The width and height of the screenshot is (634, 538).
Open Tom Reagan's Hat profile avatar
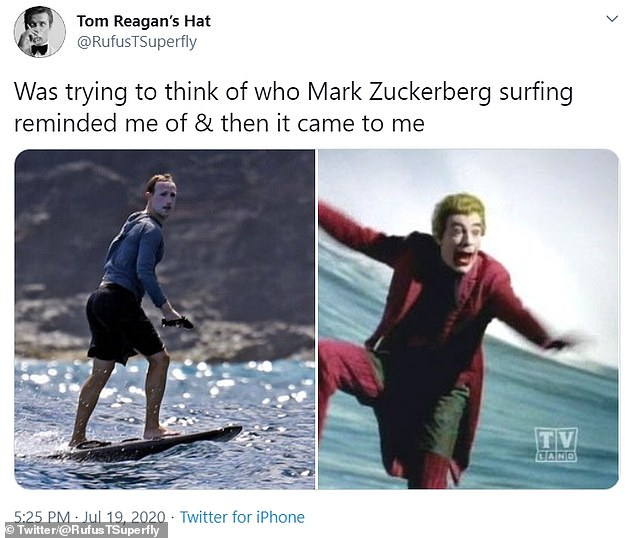[40, 32]
